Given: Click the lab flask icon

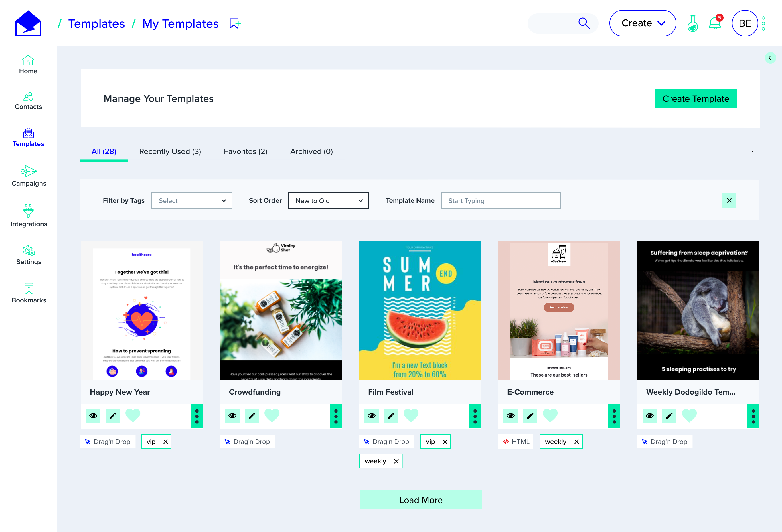Looking at the screenshot, I should pos(692,23).
